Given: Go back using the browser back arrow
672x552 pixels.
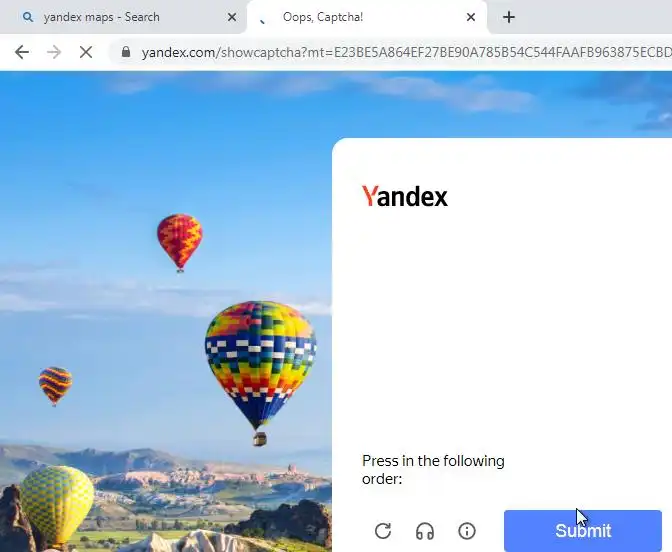Looking at the screenshot, I should (x=22, y=52).
